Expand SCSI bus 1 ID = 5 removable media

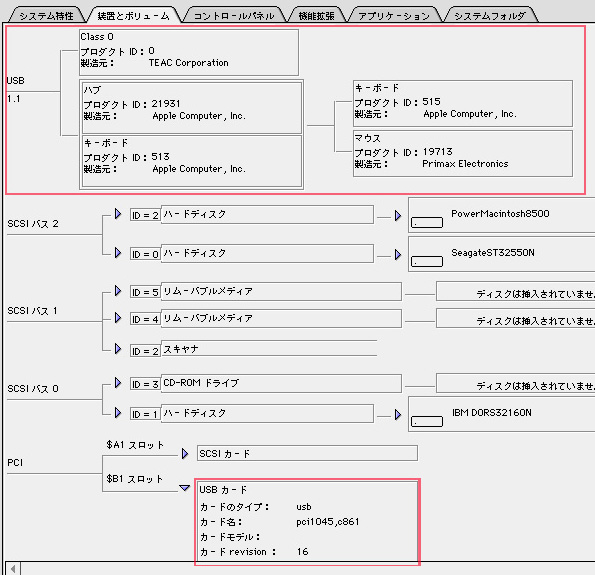[x=118, y=291]
